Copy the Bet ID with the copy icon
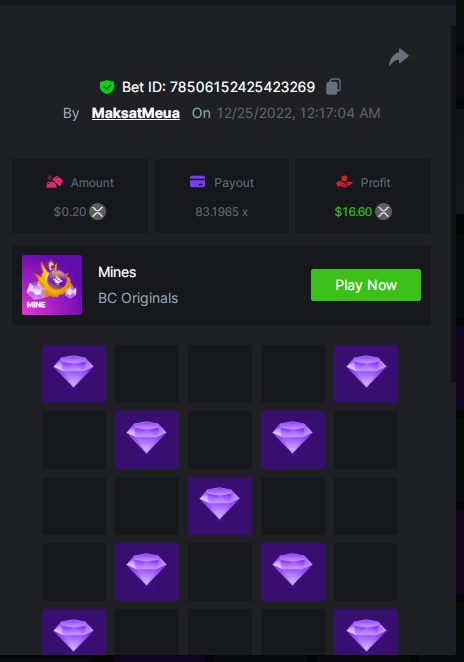 click(333, 87)
